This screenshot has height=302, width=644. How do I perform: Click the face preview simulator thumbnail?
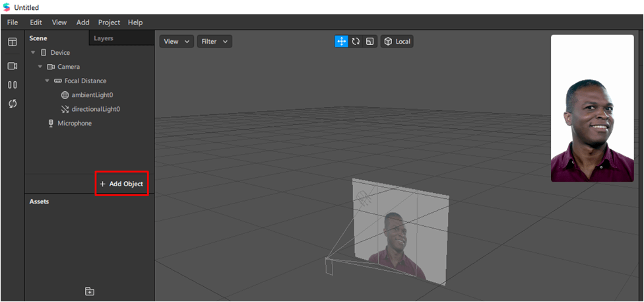[x=592, y=108]
